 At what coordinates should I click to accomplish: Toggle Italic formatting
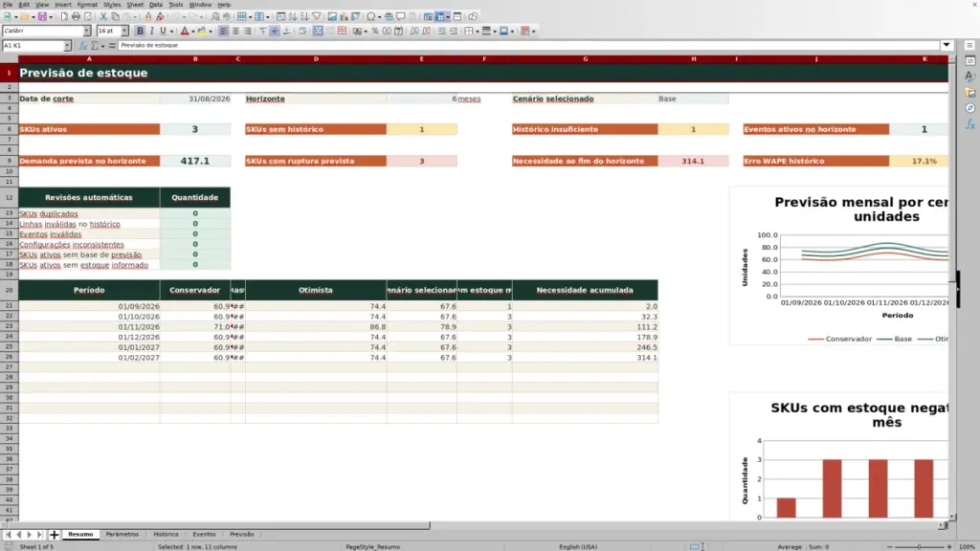(151, 32)
